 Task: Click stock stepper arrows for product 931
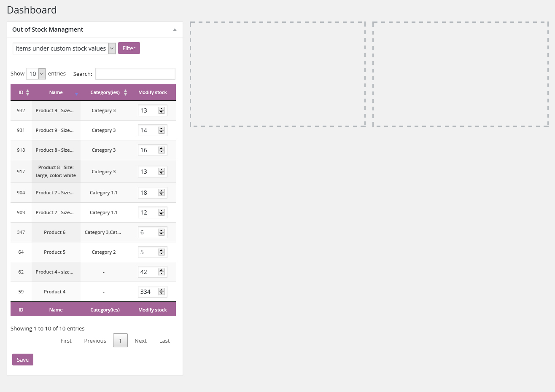[162, 130]
